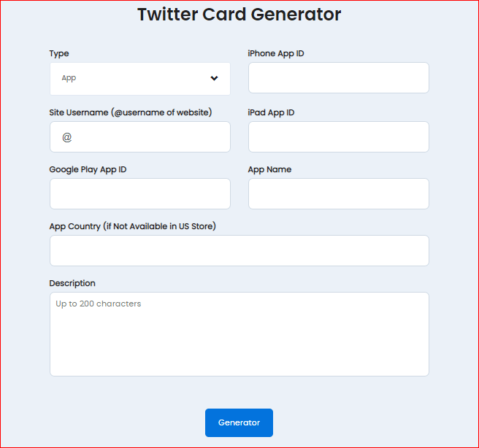Click the 'Site Username (@username of website)' label
Screen dimensions: 479x448
click(x=131, y=112)
